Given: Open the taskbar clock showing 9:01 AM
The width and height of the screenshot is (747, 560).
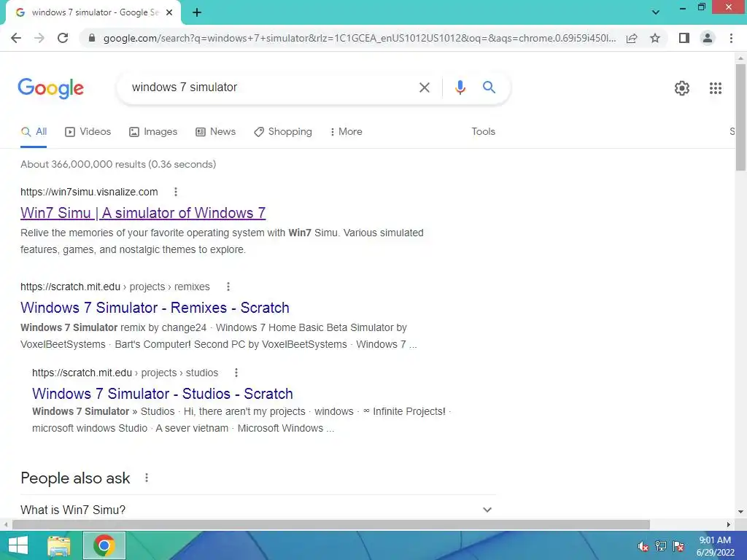Looking at the screenshot, I should [x=715, y=546].
